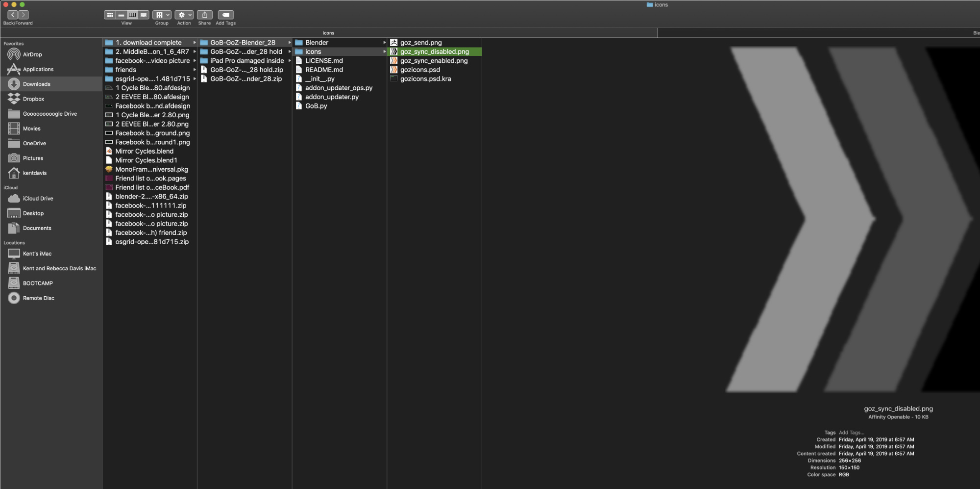
Task: Open AirDrop from the sidebar
Action: pos(32,54)
